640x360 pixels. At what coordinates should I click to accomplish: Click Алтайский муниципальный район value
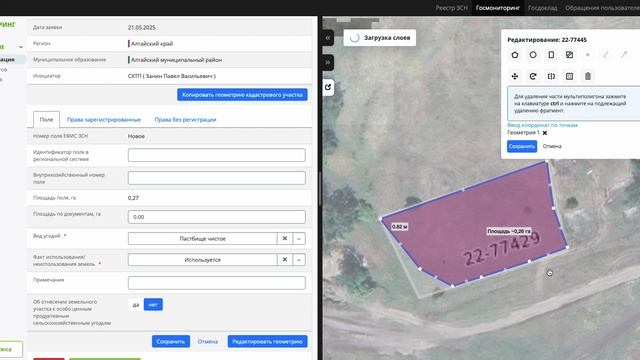tap(176, 60)
